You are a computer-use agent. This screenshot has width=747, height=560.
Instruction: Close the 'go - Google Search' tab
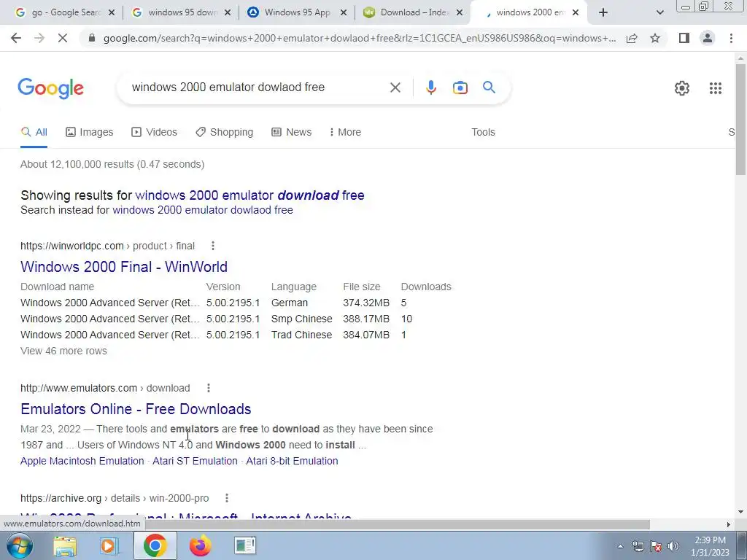112,13
